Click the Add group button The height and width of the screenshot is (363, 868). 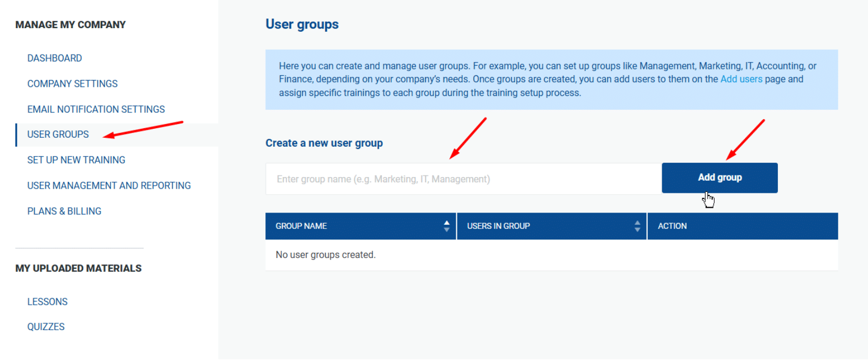point(720,178)
